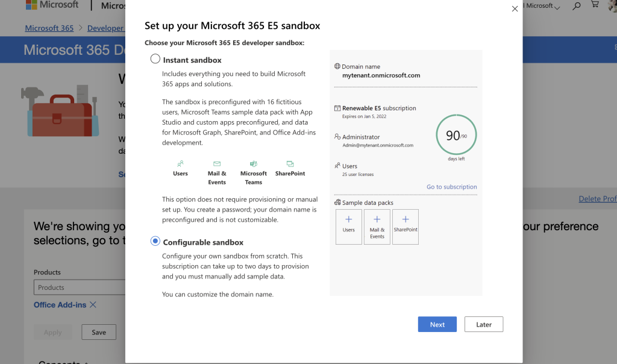Open the shopping cart icon
The image size is (617, 364).
595,5
